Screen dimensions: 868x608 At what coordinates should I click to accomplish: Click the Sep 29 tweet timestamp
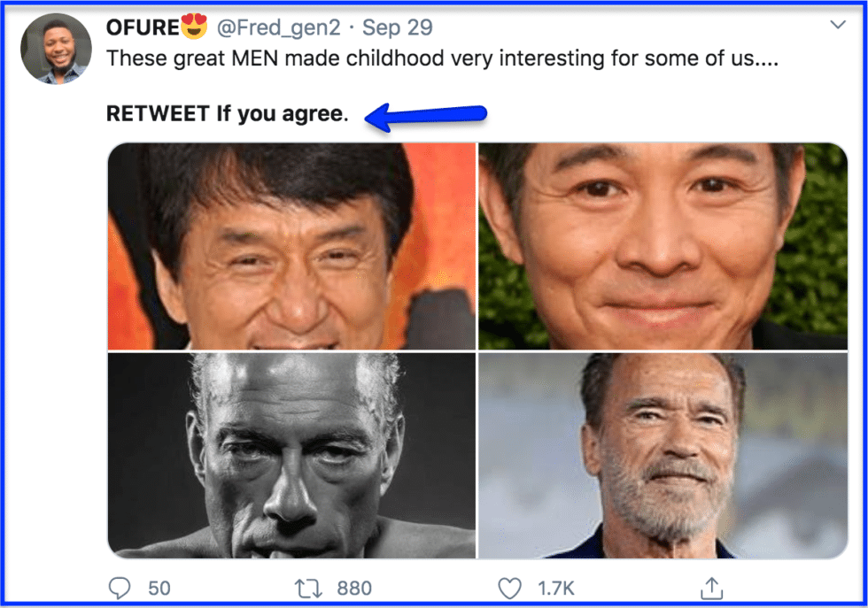click(x=398, y=27)
